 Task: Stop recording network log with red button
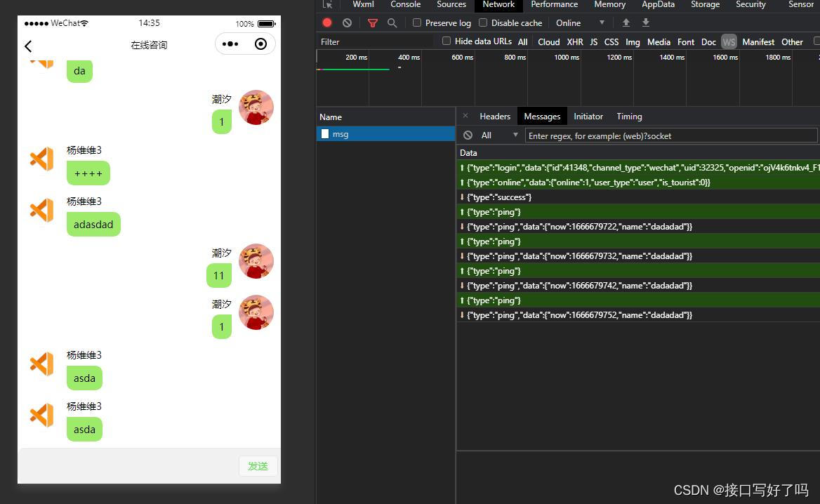pyautogui.click(x=327, y=22)
